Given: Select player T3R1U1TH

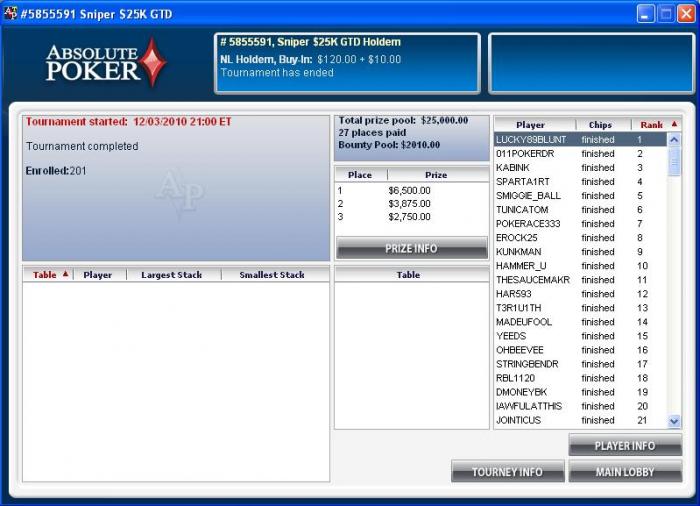Looking at the screenshot, I should [580, 308].
